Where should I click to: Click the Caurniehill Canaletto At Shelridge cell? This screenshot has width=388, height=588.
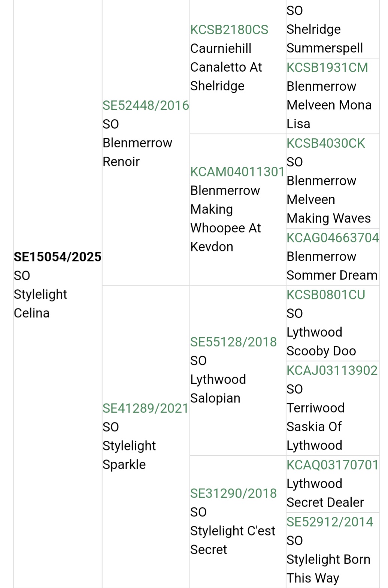[x=226, y=67]
